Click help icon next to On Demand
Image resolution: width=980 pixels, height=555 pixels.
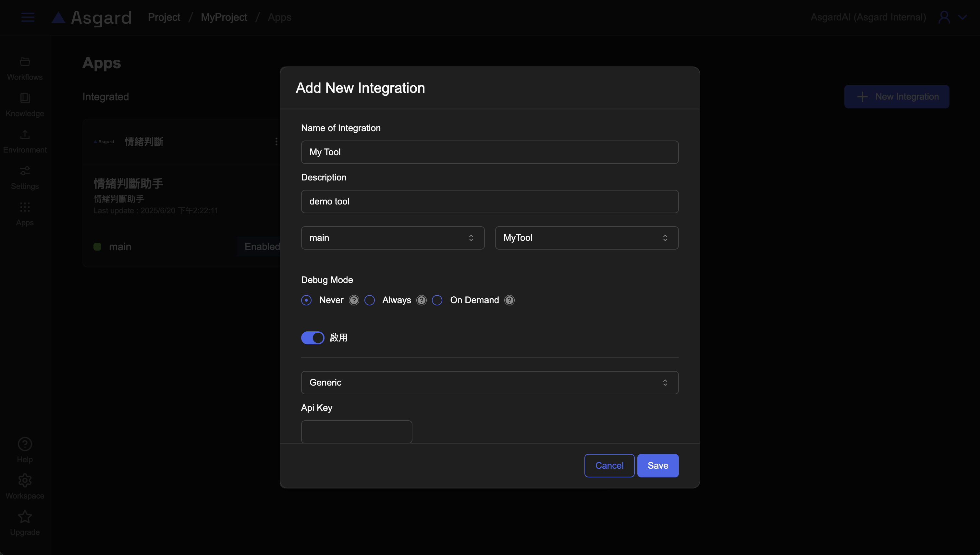(x=509, y=300)
